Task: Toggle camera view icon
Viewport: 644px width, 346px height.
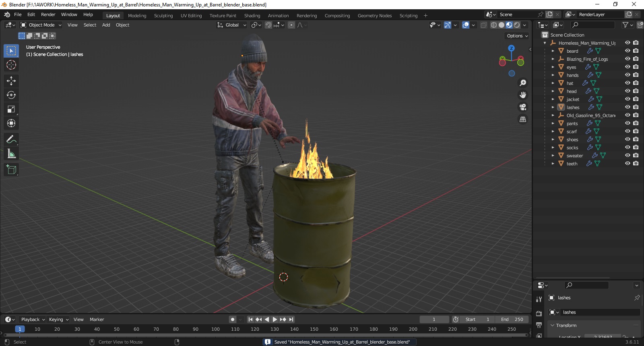Action: (x=523, y=107)
